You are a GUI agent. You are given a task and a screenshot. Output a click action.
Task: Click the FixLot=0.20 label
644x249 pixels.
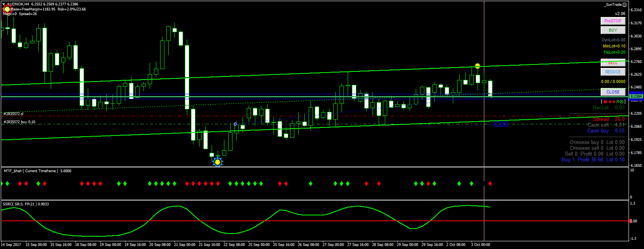coord(614,52)
